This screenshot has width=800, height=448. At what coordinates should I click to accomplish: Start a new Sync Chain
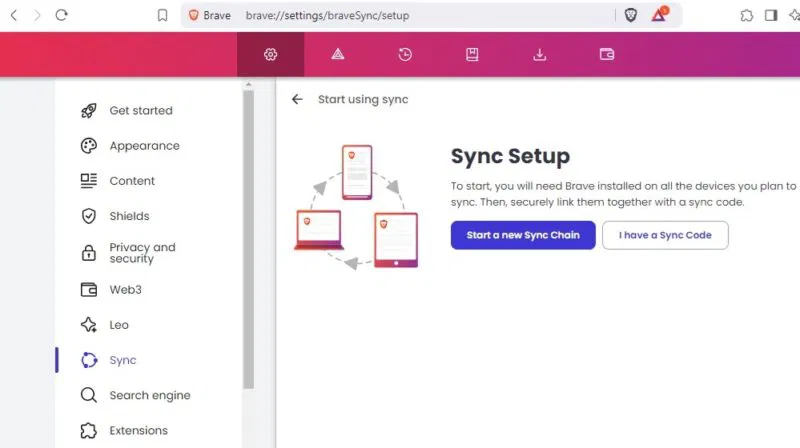523,235
